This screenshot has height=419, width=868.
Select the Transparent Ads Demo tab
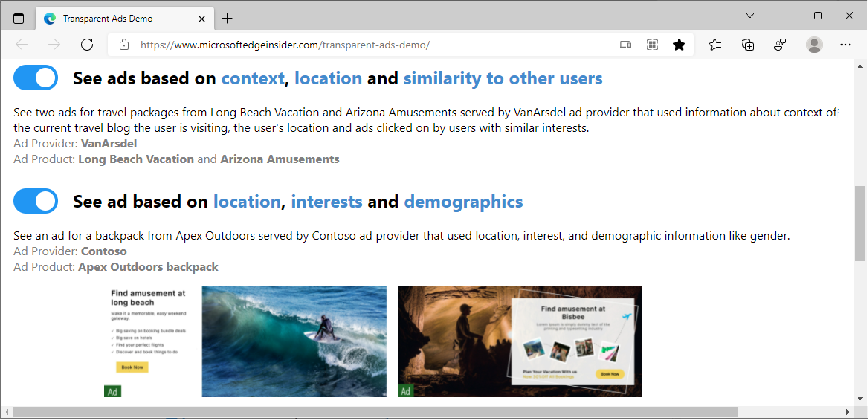[108, 18]
